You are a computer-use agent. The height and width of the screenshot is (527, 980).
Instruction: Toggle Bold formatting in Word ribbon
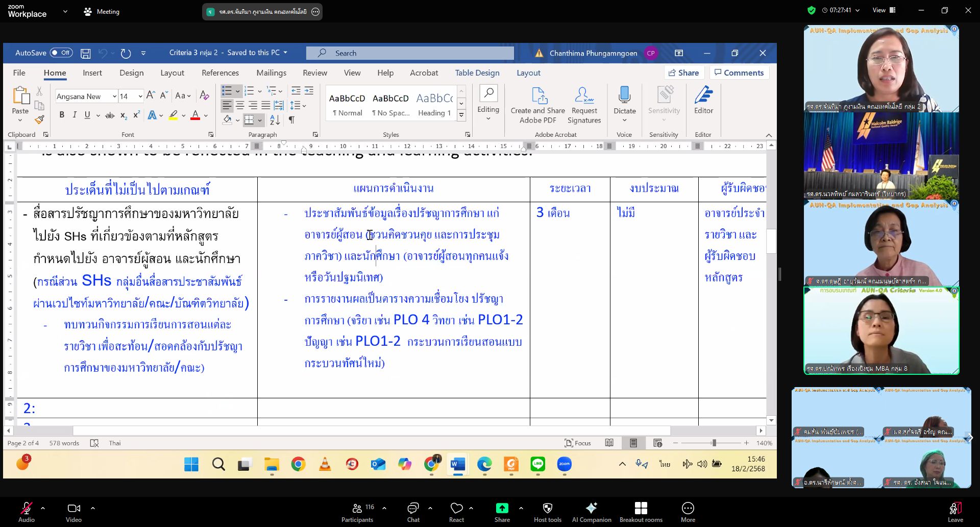pos(62,115)
